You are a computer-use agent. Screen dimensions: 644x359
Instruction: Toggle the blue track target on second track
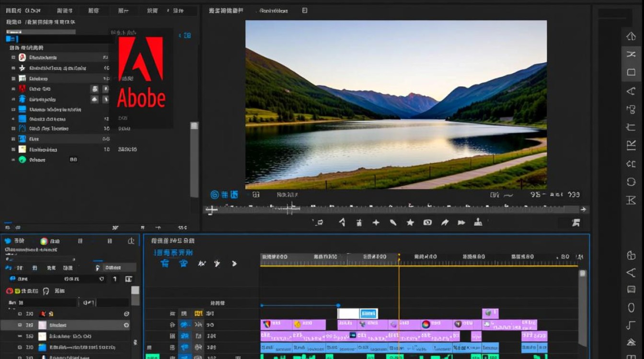click(184, 325)
